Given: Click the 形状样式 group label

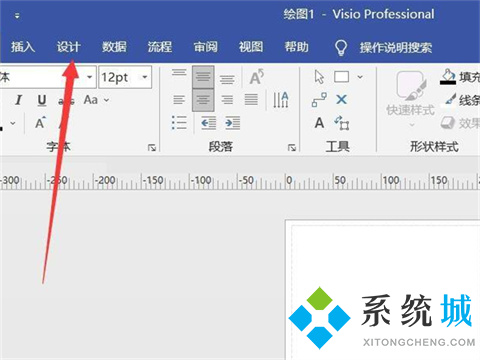Looking at the screenshot, I should coord(434,146).
